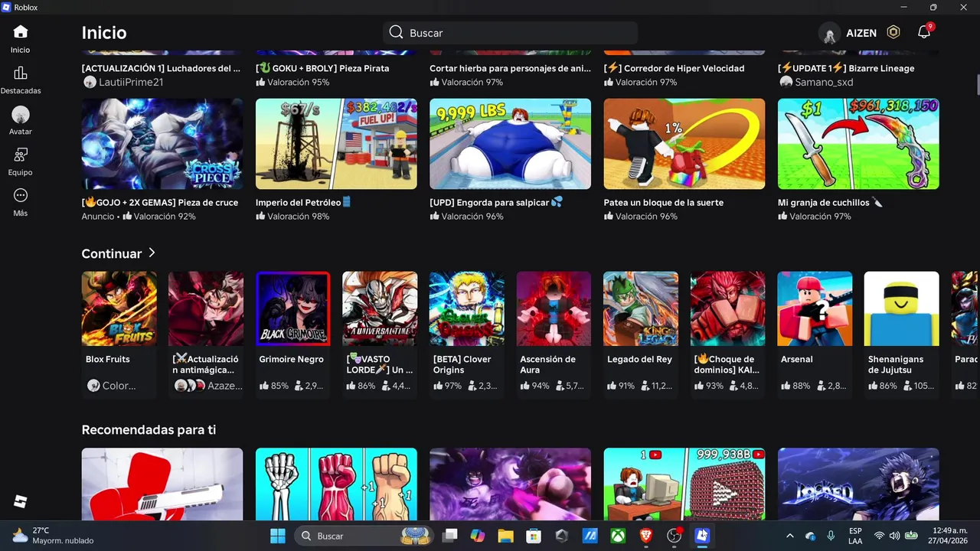Click the search magnifier icon in Roblox
The width and height of the screenshot is (980, 551).
coord(396,32)
